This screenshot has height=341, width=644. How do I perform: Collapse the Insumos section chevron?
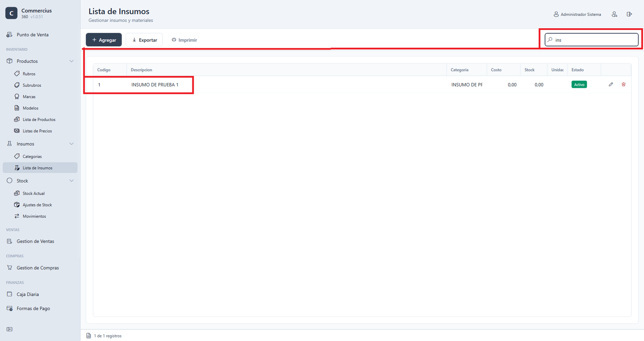tap(72, 144)
